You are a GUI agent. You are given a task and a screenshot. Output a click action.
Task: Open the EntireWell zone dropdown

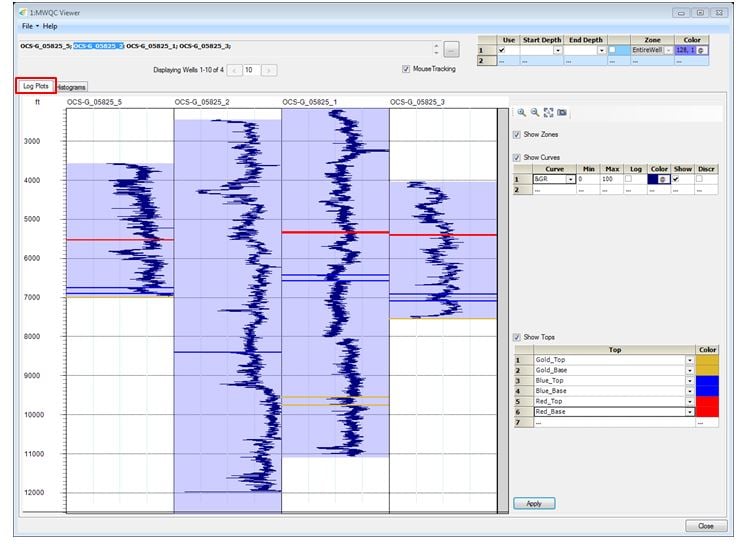pyautogui.click(x=669, y=51)
